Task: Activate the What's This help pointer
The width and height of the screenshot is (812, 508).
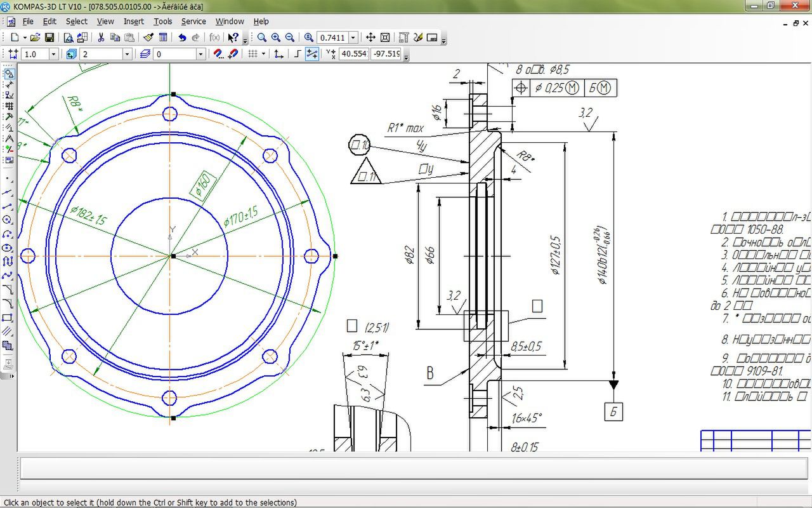Action: pyautogui.click(x=233, y=37)
